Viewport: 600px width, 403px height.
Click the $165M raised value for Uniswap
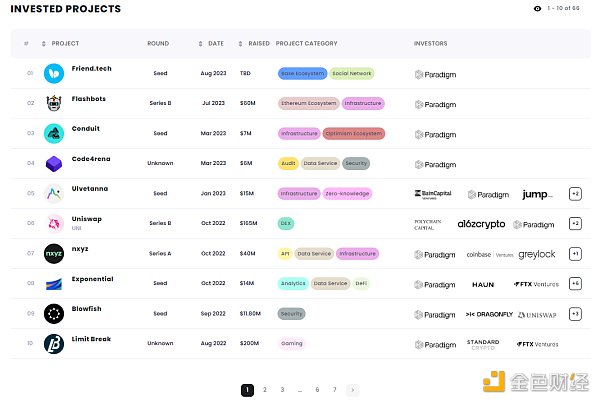point(249,224)
